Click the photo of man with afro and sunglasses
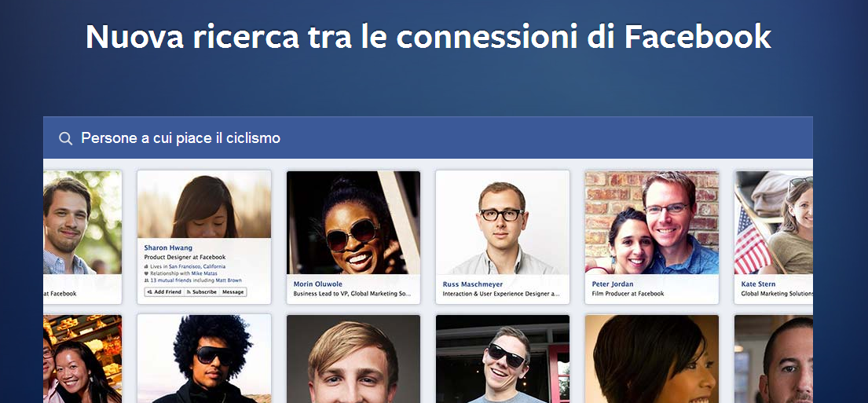868x403 pixels. [x=204, y=359]
